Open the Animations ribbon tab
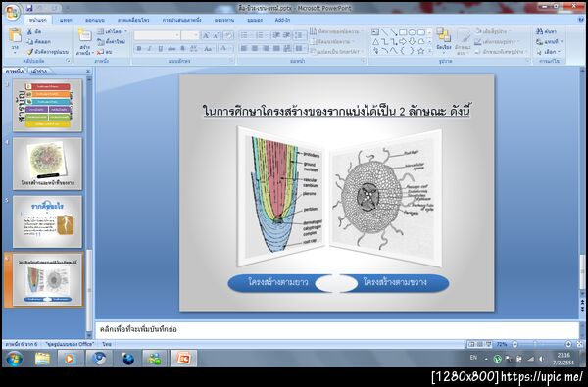Image resolution: width=588 pixels, height=387 pixels. click(x=133, y=20)
